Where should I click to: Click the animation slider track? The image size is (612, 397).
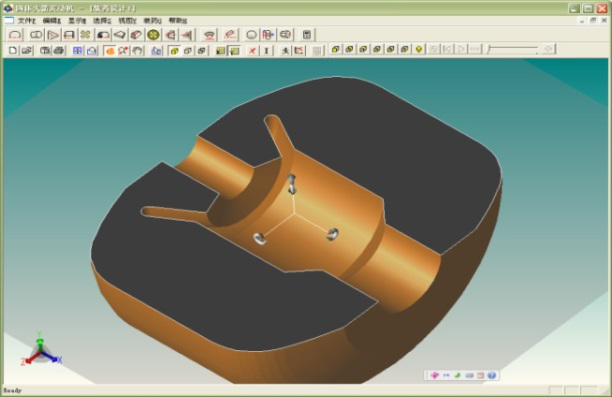[x=513, y=49]
